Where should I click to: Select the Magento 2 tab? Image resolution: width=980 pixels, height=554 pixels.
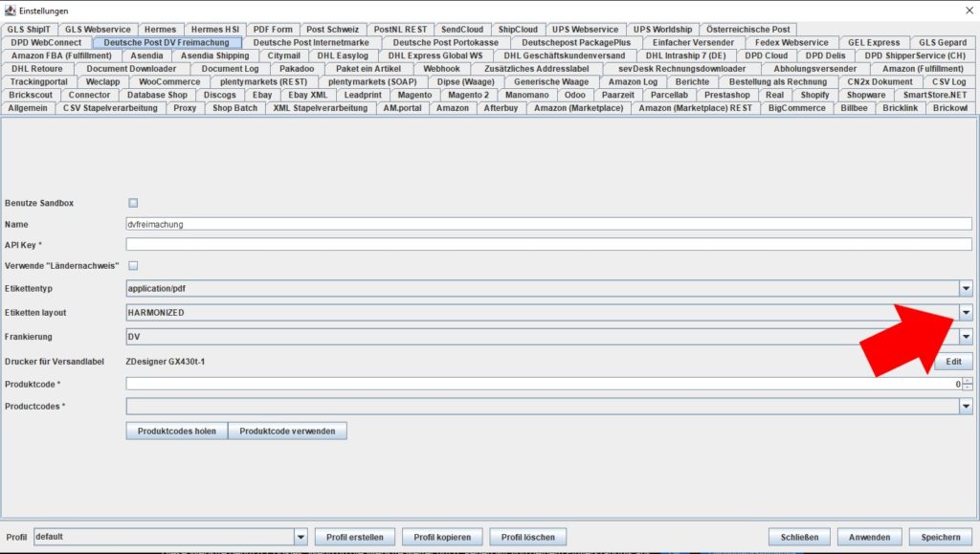point(469,95)
